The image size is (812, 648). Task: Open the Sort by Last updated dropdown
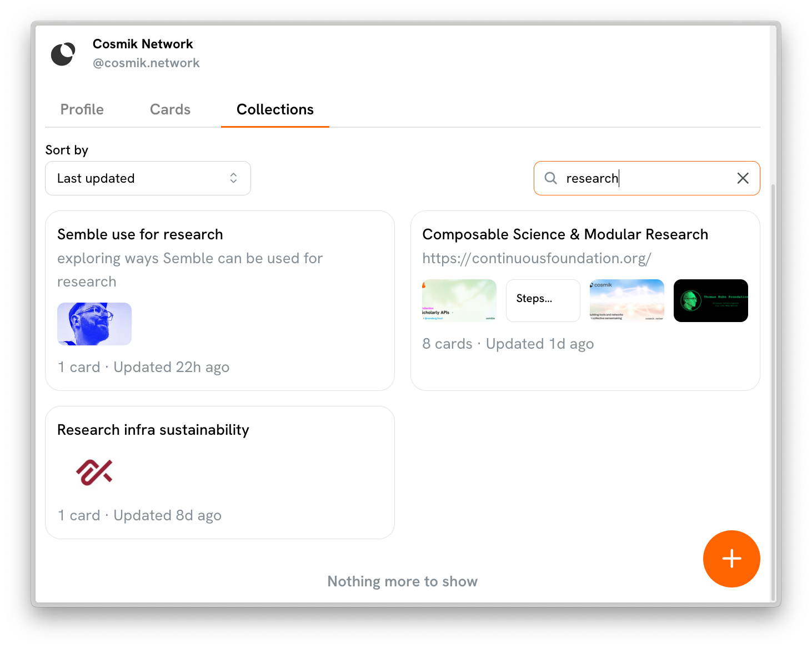pos(148,178)
